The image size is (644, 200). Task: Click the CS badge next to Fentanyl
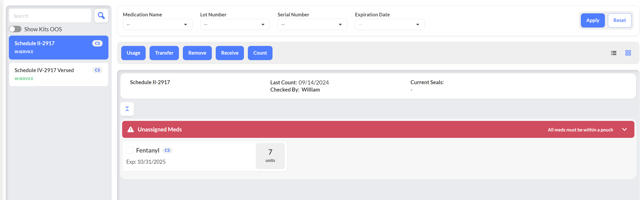click(x=167, y=150)
